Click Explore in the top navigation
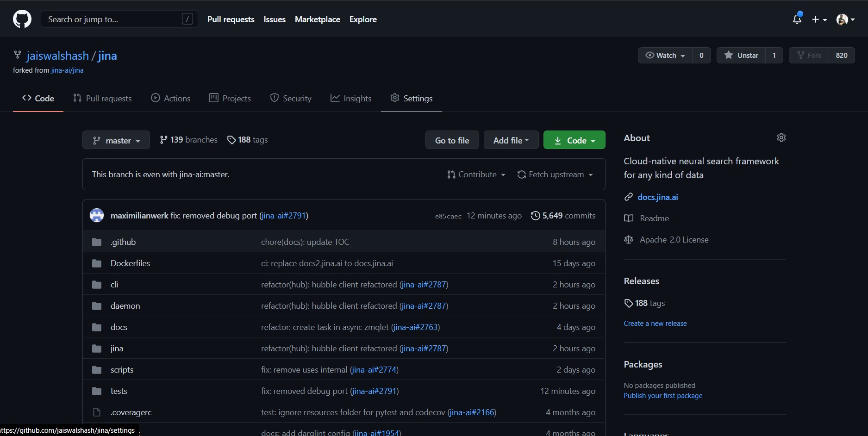 (363, 19)
